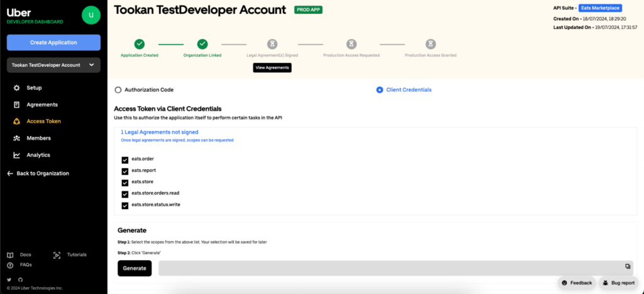The width and height of the screenshot is (644, 294).
Task: Click the access token output field
Action: pyautogui.click(x=396, y=268)
